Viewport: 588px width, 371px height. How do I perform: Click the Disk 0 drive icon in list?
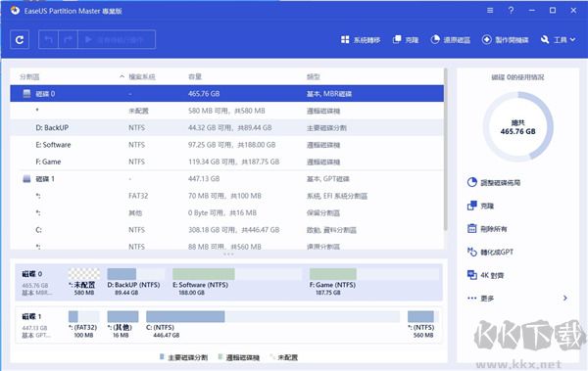pos(26,94)
